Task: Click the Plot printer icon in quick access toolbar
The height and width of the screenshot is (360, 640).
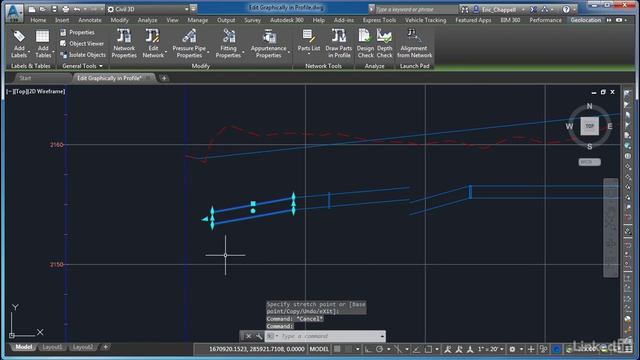Action: [x=65, y=9]
